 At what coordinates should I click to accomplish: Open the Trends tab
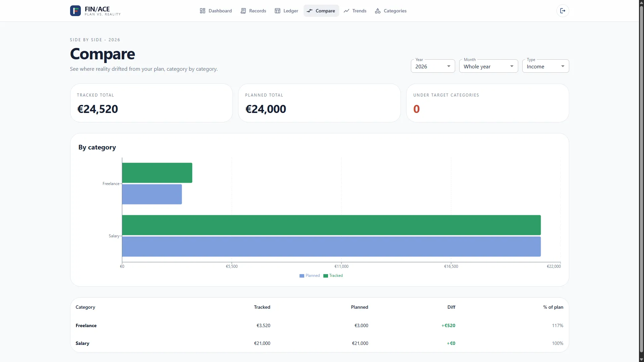[355, 11]
